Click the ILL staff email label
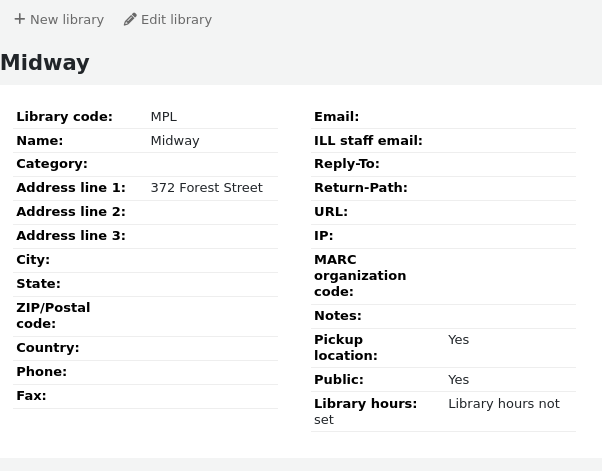602x471 pixels. tap(368, 141)
